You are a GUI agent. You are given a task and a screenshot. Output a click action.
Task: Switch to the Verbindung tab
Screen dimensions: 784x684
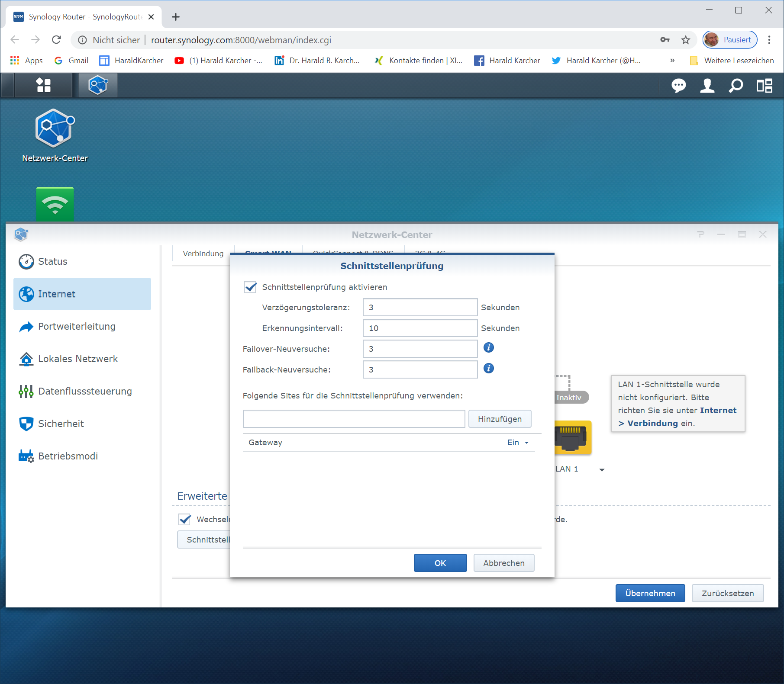[203, 254]
